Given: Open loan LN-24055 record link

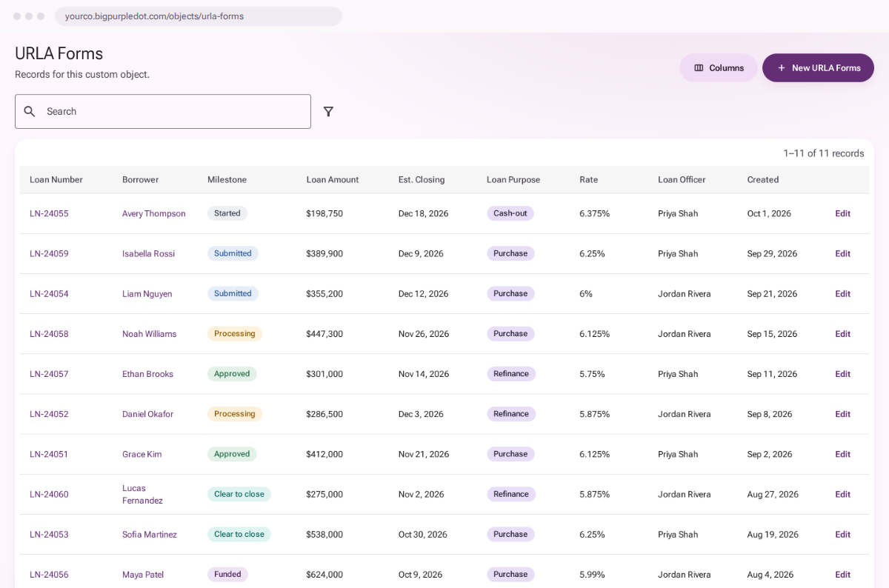Looking at the screenshot, I should tap(49, 213).
